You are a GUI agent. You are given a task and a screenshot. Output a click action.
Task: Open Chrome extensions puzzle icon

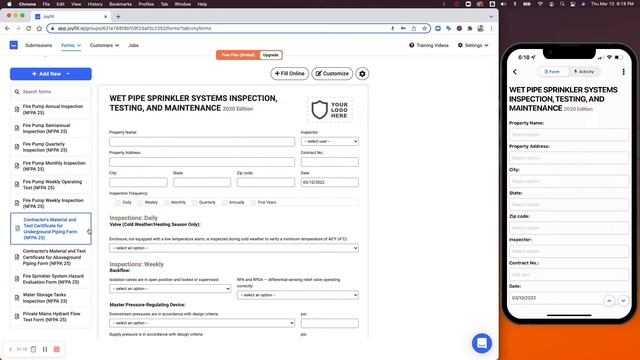tap(469, 28)
